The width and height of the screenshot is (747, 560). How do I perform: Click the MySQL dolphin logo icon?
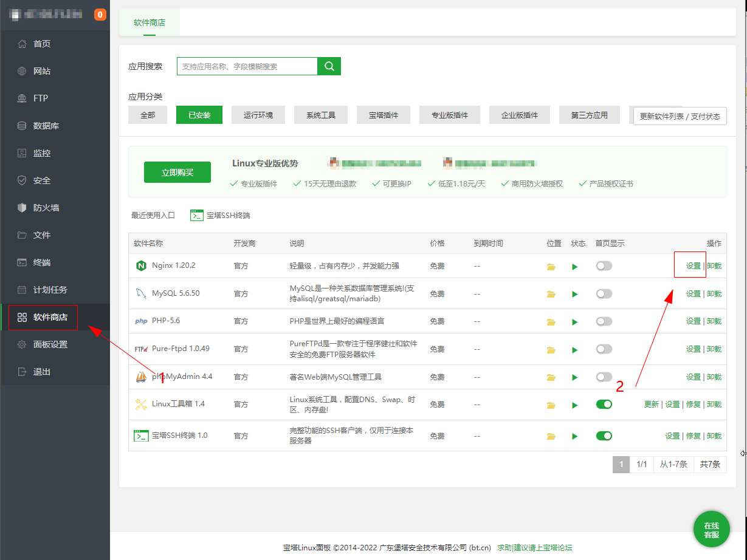click(x=141, y=293)
